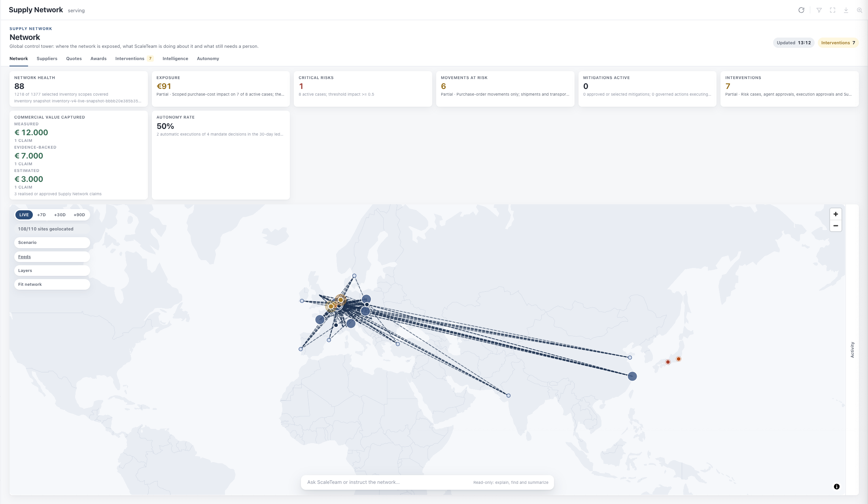Click the Fit network button
Viewport: 868px width, 504px height.
click(52, 285)
